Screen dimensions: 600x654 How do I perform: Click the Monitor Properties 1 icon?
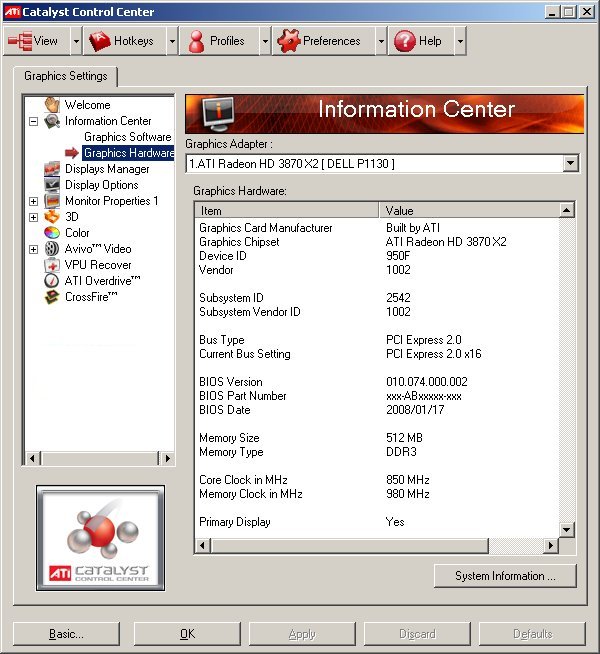pyautogui.click(x=52, y=201)
